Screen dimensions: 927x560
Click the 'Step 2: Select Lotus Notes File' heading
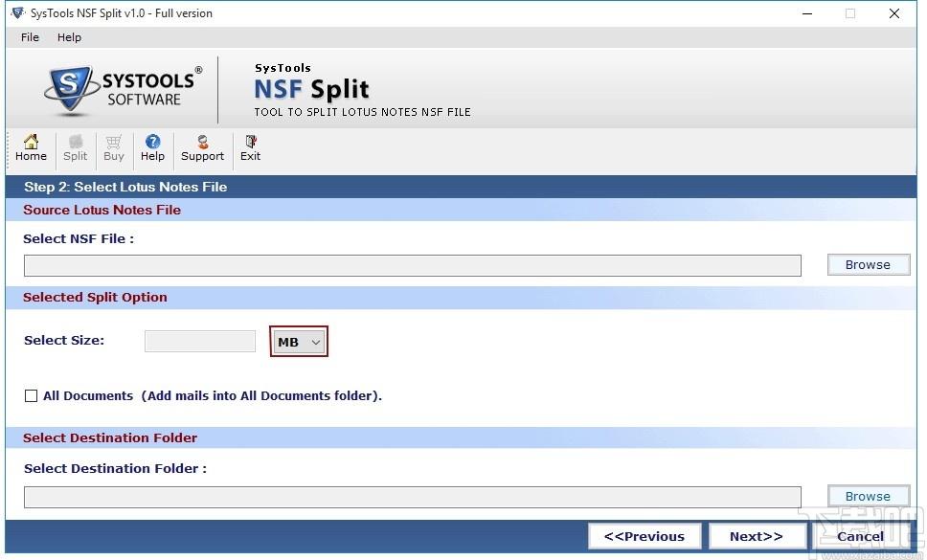pyautogui.click(x=125, y=187)
